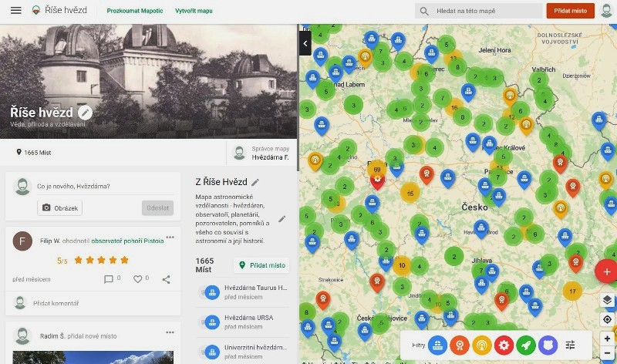Collapse the left side panel arrow

(x=305, y=44)
